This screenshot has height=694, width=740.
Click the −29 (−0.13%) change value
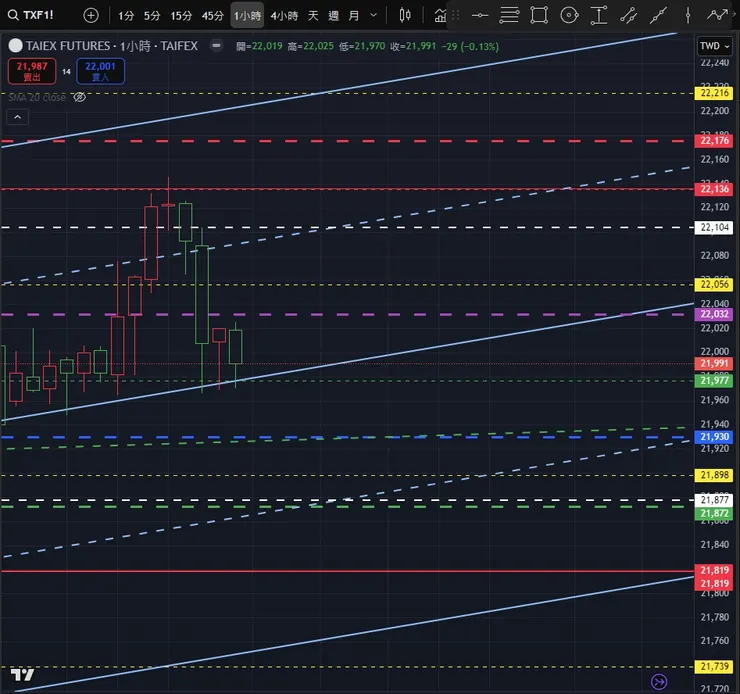point(470,46)
